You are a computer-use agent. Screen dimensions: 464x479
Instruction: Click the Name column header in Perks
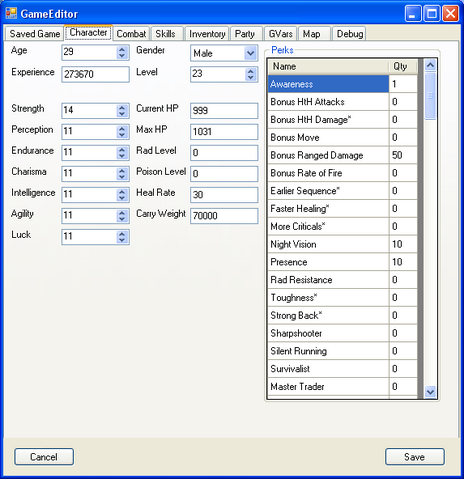[x=328, y=66]
